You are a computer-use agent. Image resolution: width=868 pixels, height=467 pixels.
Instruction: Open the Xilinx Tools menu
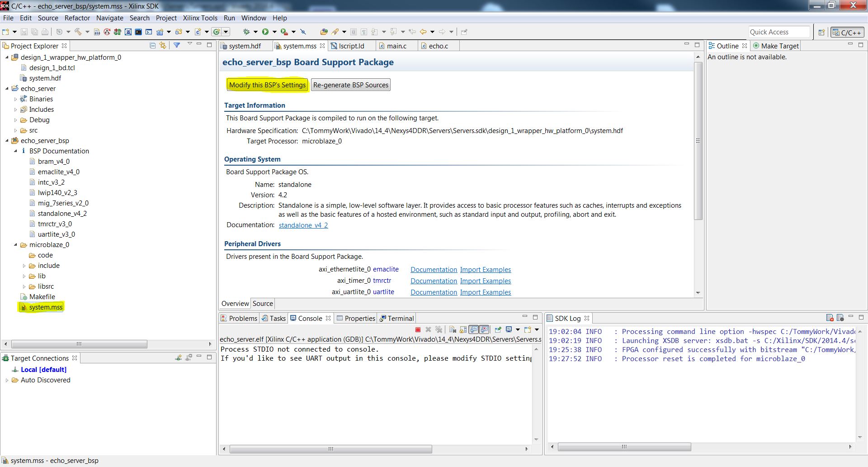pyautogui.click(x=200, y=18)
